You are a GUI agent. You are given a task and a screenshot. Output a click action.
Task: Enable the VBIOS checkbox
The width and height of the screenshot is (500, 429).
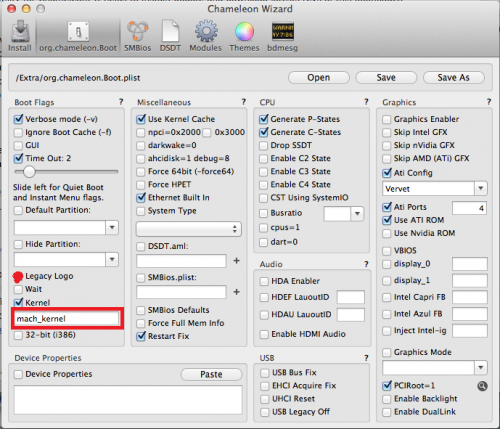[387, 251]
